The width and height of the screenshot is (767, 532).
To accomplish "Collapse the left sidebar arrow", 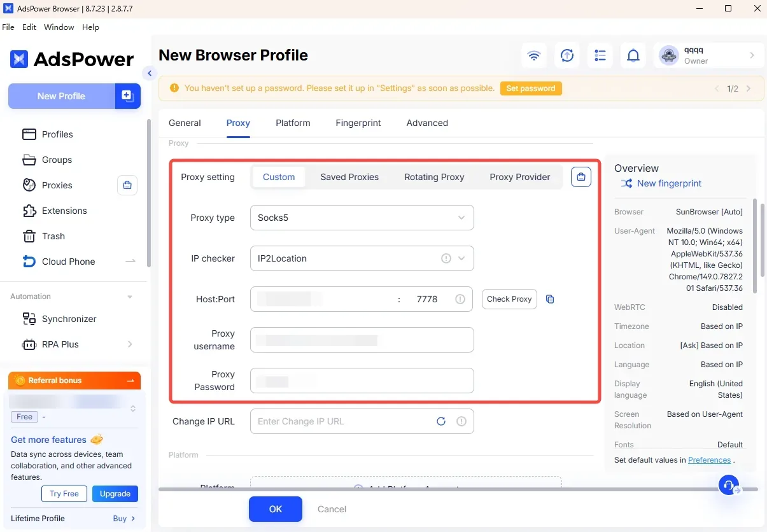I will point(150,73).
